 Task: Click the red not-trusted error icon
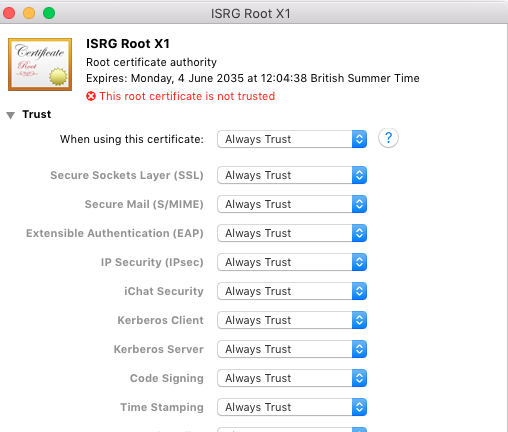[x=91, y=96]
